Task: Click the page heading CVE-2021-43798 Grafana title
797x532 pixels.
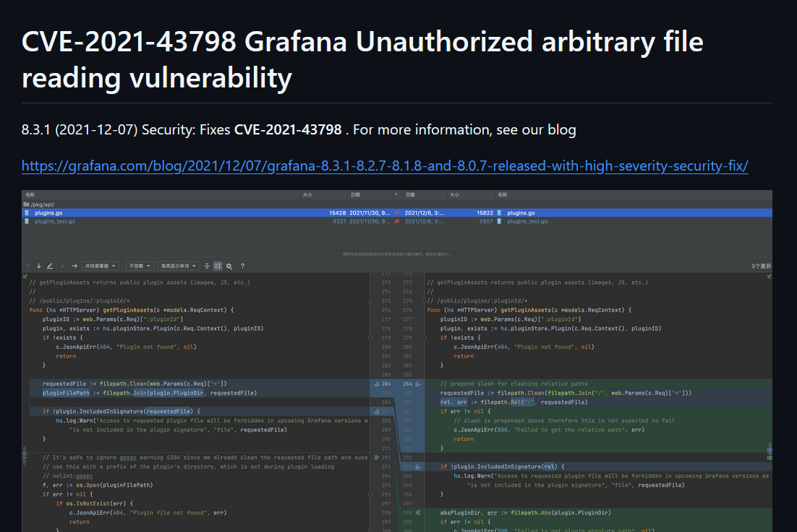Action: [x=362, y=59]
